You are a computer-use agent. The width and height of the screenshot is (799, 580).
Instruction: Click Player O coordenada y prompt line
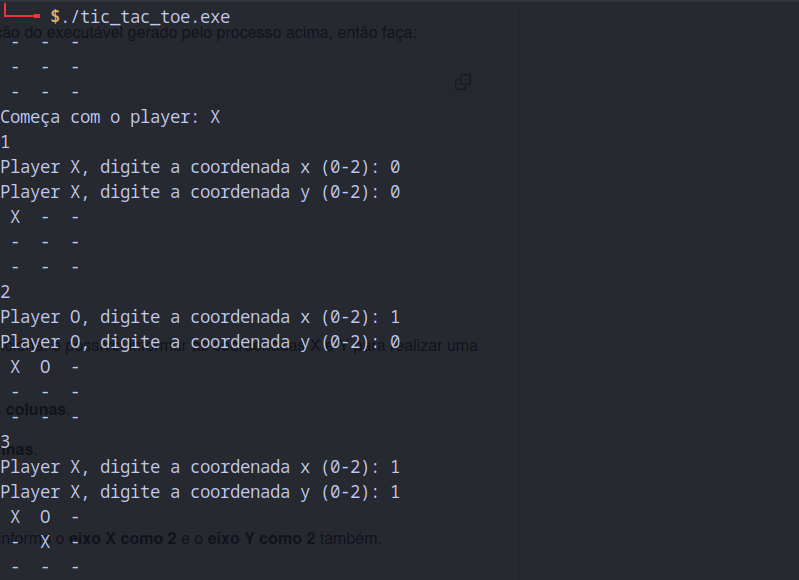click(x=200, y=342)
